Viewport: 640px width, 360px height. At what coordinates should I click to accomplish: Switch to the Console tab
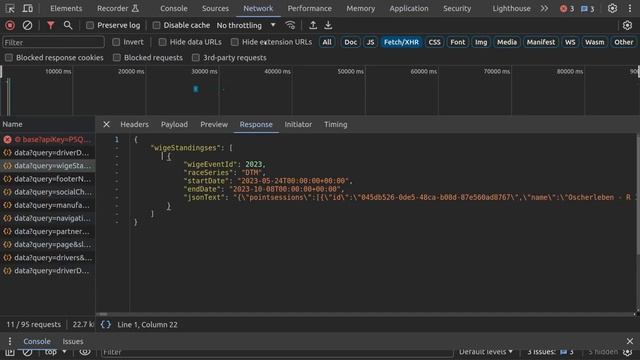(x=174, y=9)
